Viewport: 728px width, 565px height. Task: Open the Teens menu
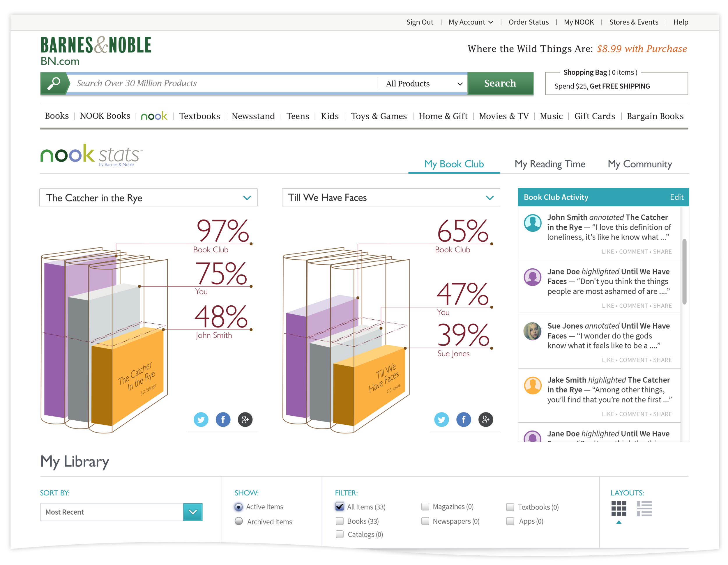[x=298, y=116]
